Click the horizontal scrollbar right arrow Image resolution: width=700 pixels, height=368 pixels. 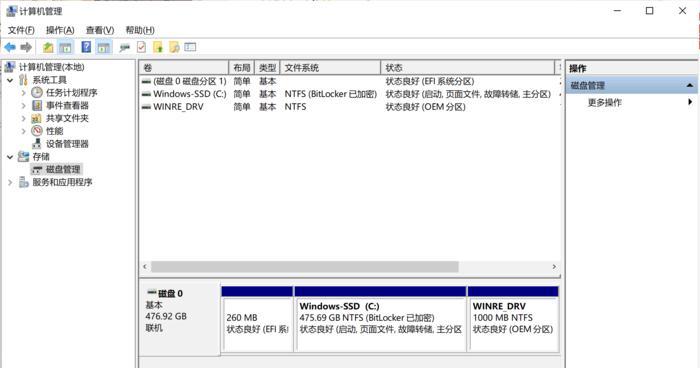tap(554, 267)
